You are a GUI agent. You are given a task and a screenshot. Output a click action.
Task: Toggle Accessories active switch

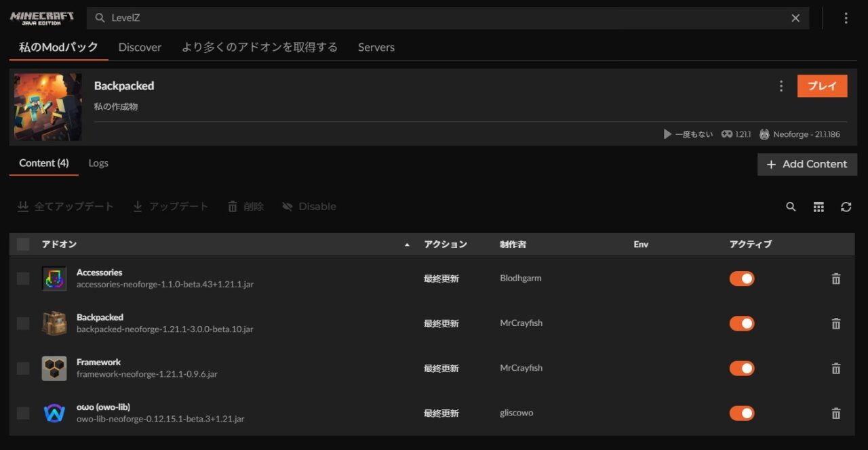(x=742, y=279)
